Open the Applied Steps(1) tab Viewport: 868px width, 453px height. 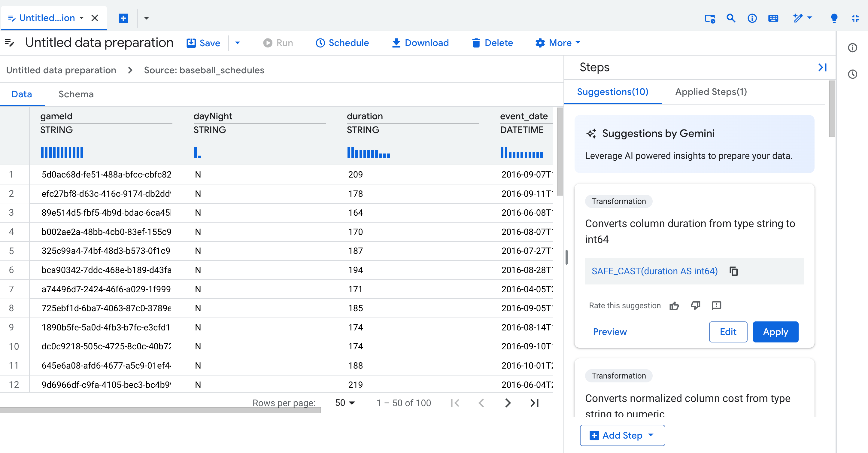click(711, 92)
